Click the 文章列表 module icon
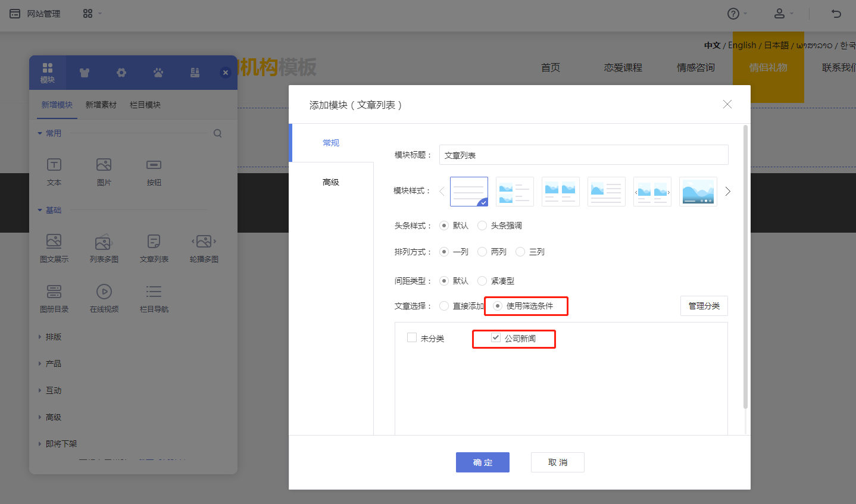Screen dimensions: 856x504 [x=154, y=242]
